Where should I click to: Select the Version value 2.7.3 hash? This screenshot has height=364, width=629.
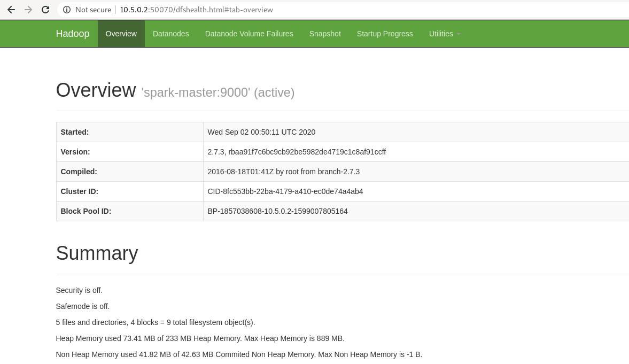tap(297, 152)
